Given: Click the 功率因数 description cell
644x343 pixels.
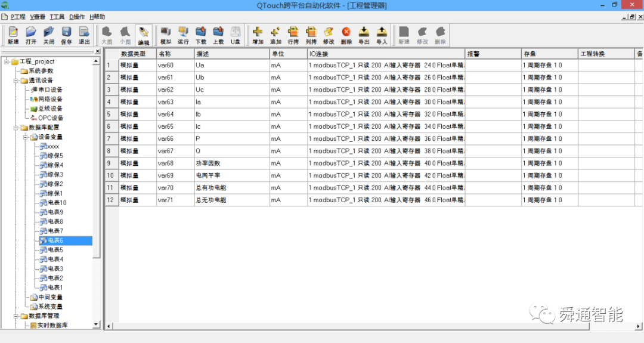Looking at the screenshot, I should (232, 163).
